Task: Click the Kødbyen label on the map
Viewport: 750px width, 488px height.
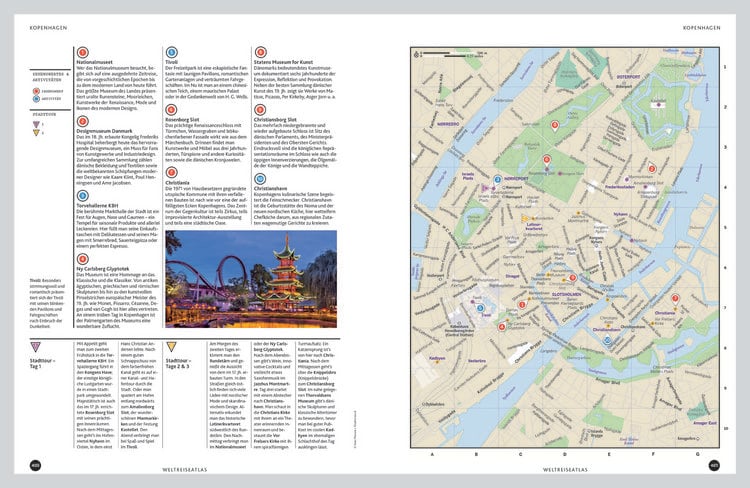Action: [437, 358]
